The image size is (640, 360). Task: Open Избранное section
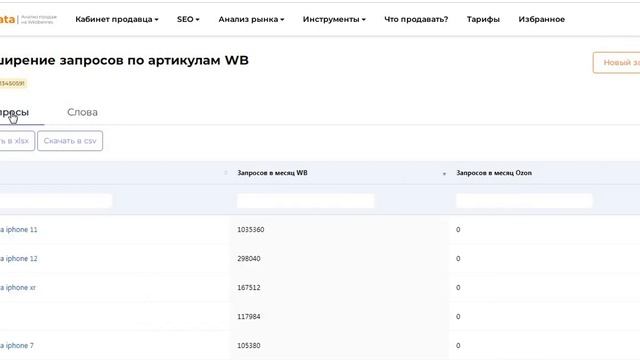point(542,19)
